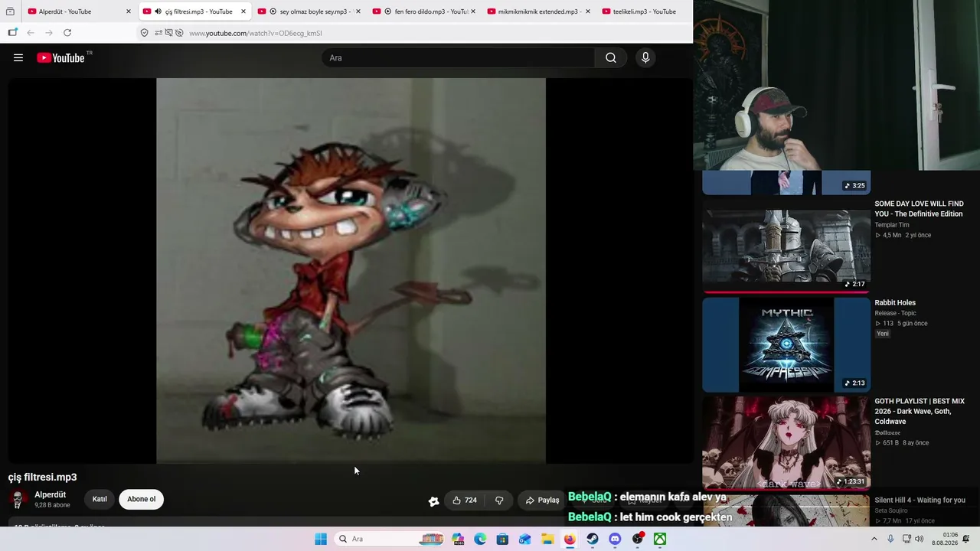Click the Windows taskbar Ara search box
The width and height of the screenshot is (980, 551).
pos(390,539)
